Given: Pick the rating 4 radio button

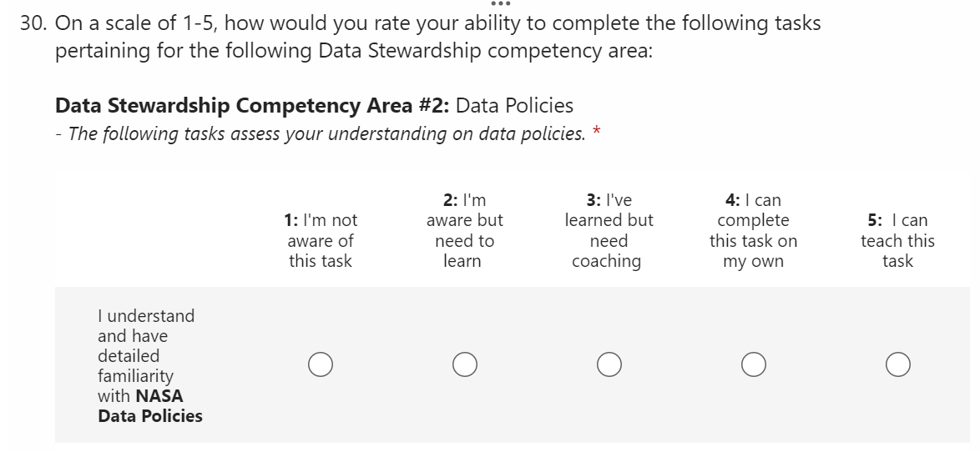Looking at the screenshot, I should click(753, 364).
